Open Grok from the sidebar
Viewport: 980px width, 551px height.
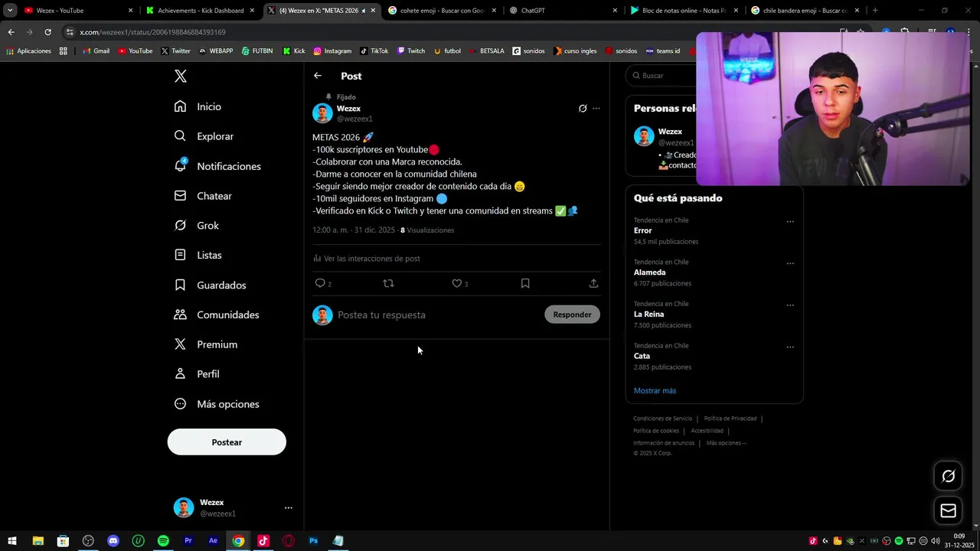pyautogui.click(x=197, y=226)
